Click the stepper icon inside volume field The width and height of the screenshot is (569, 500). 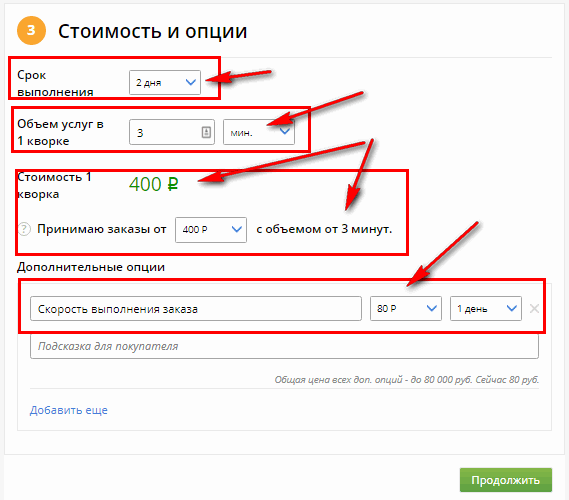tap(206, 132)
